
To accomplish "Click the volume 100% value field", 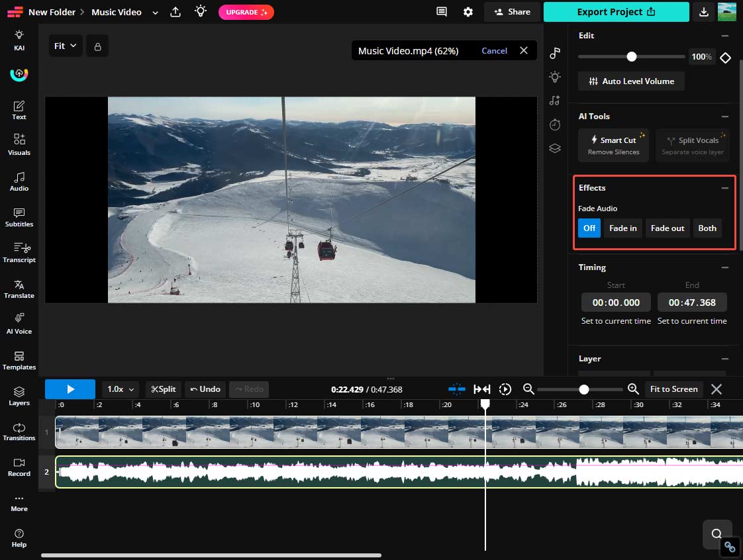I will click(x=701, y=57).
